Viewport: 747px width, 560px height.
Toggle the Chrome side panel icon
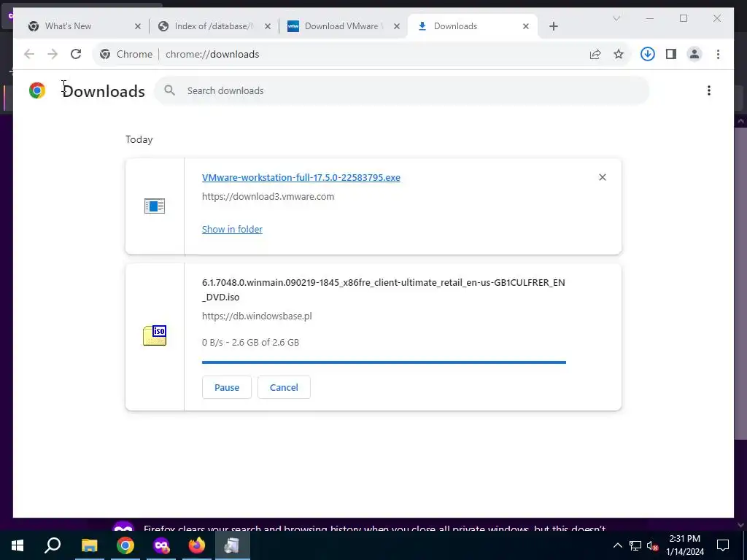click(x=671, y=54)
